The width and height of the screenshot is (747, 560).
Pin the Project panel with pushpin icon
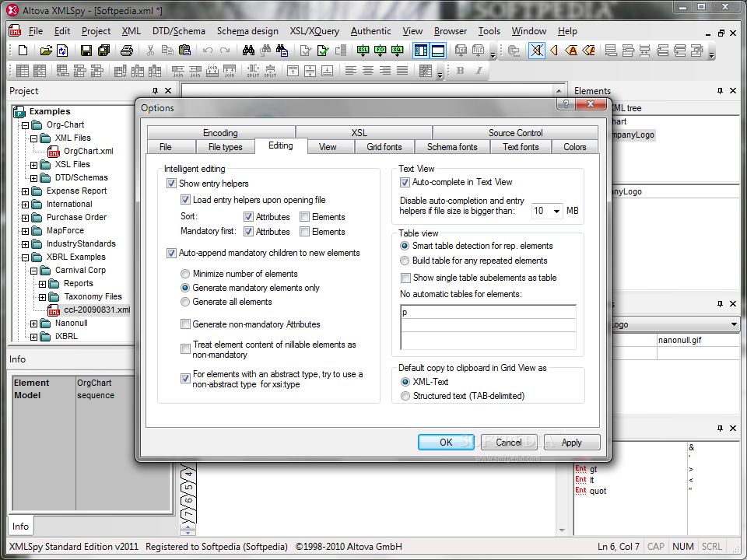pyautogui.click(x=155, y=90)
